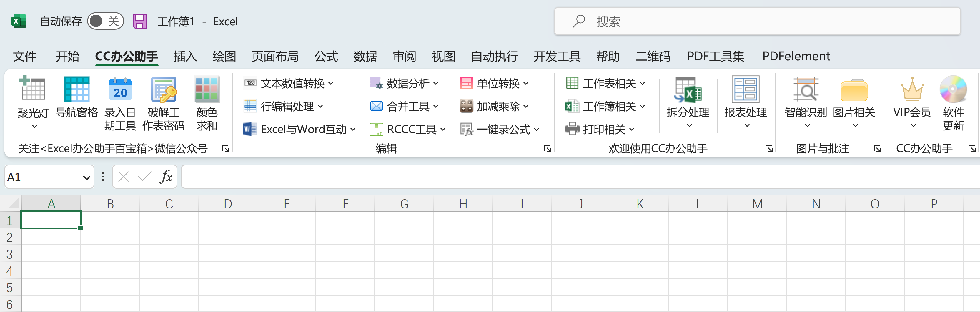This screenshot has width=980, height=312.
Task: Expand the 一键录公式 dropdown
Action: [x=536, y=130]
